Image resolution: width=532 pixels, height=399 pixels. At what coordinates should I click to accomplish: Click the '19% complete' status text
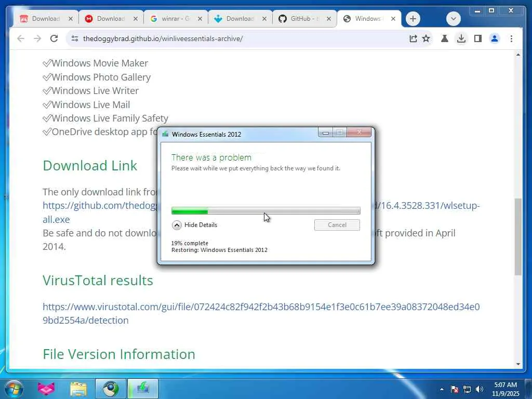pyautogui.click(x=190, y=243)
